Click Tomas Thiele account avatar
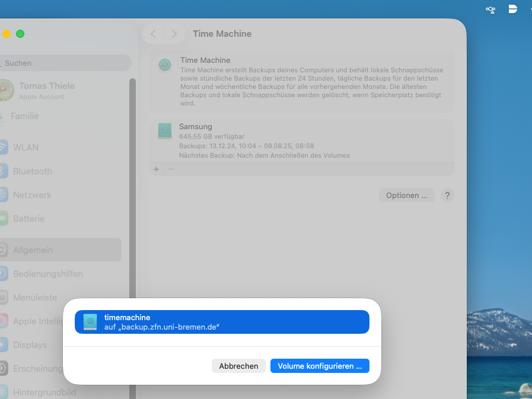The height and width of the screenshot is (399, 532). point(5,91)
